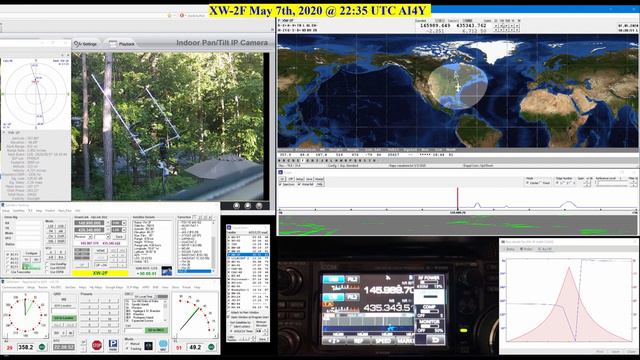640x360 pixels.
Task: Click the Help button in scope window
Action: [x=320, y=184]
